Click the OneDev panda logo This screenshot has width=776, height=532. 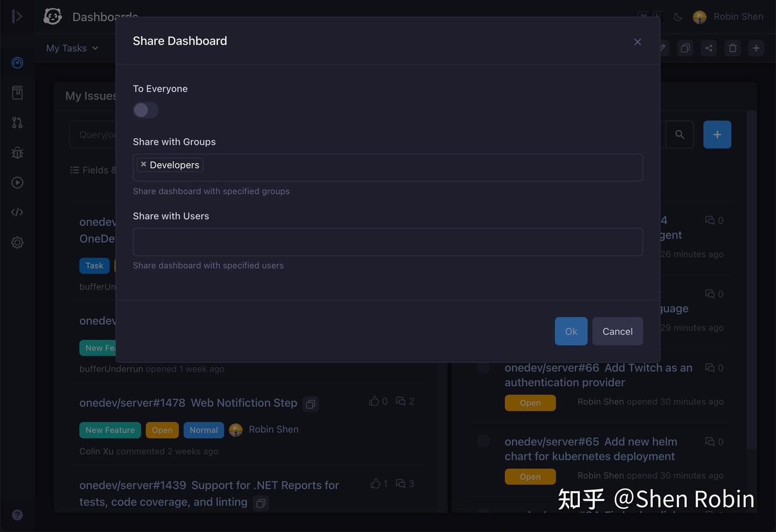point(53,16)
